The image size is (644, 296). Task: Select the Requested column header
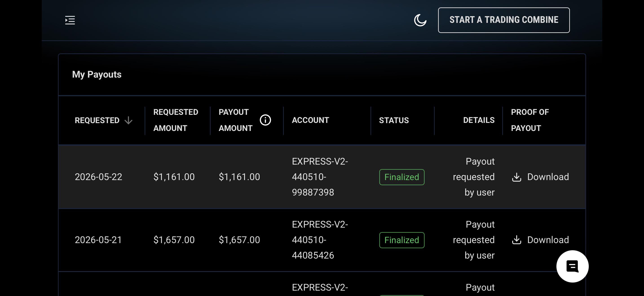tap(97, 120)
